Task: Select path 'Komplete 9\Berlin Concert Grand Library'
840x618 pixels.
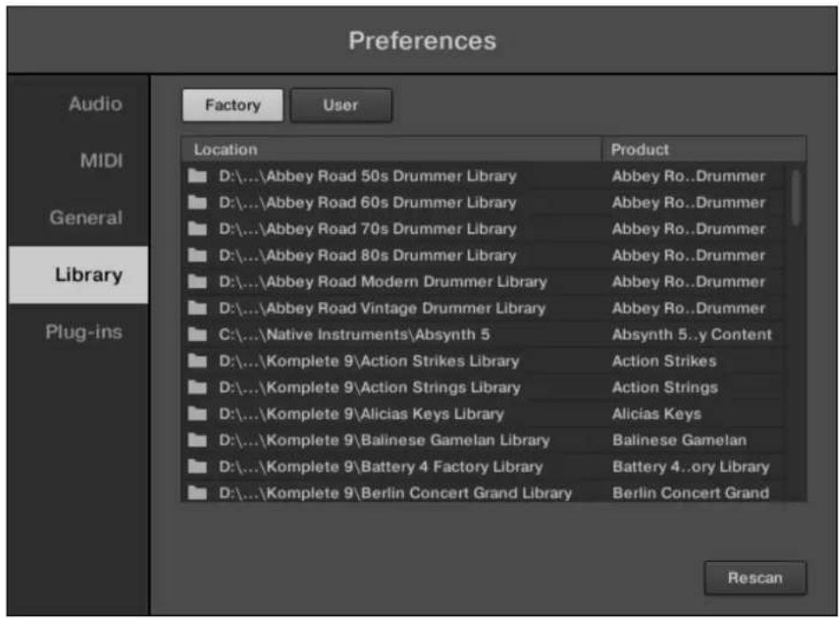Action: point(395,492)
